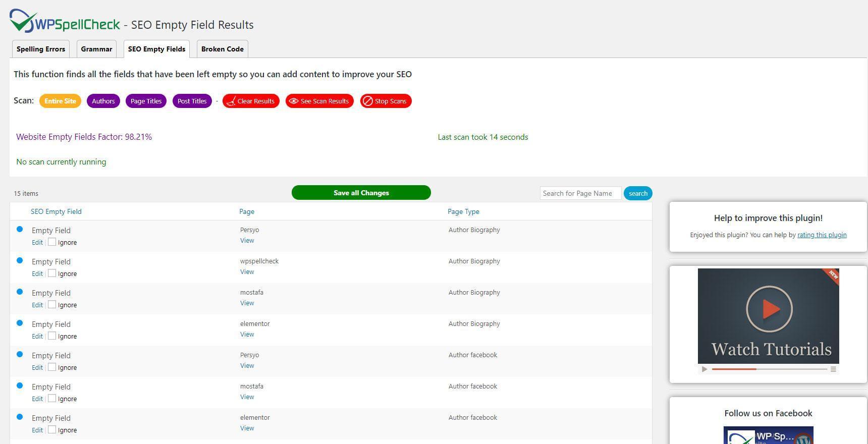Screen dimensions: 868x444
Task: Toggle Ignore checkbox for mostafa Author Biography
Action: pyautogui.click(x=52, y=304)
